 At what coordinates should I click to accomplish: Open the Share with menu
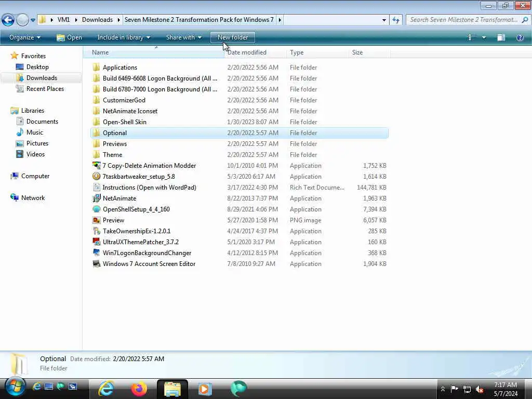(183, 37)
